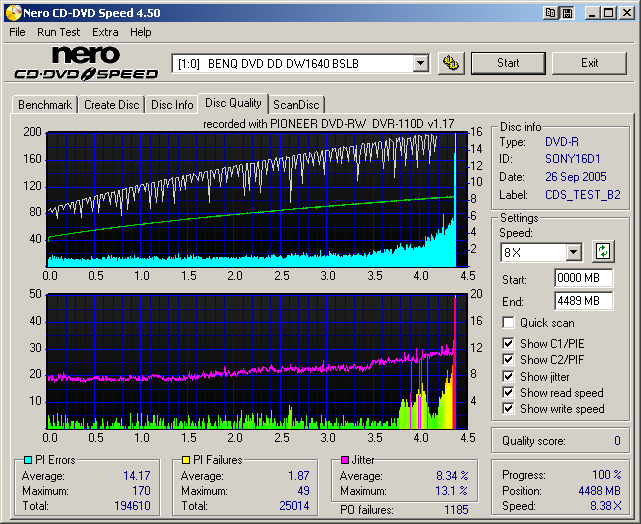Switch to the ScanDisc tab
This screenshot has height=524, width=641.
click(297, 105)
